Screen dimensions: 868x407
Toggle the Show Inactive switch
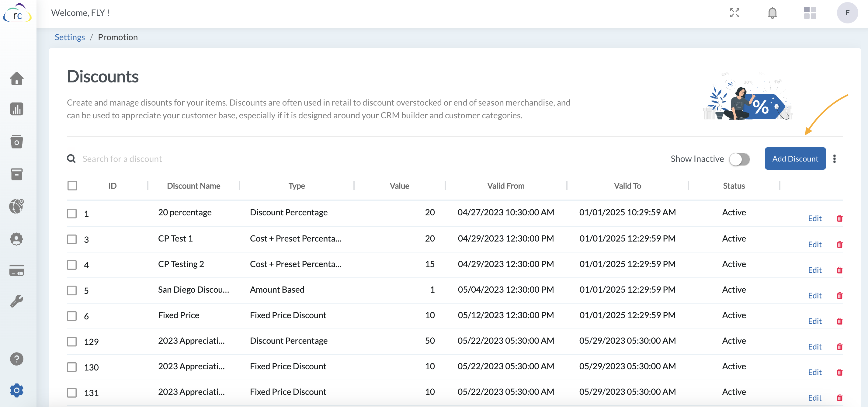pyautogui.click(x=739, y=159)
